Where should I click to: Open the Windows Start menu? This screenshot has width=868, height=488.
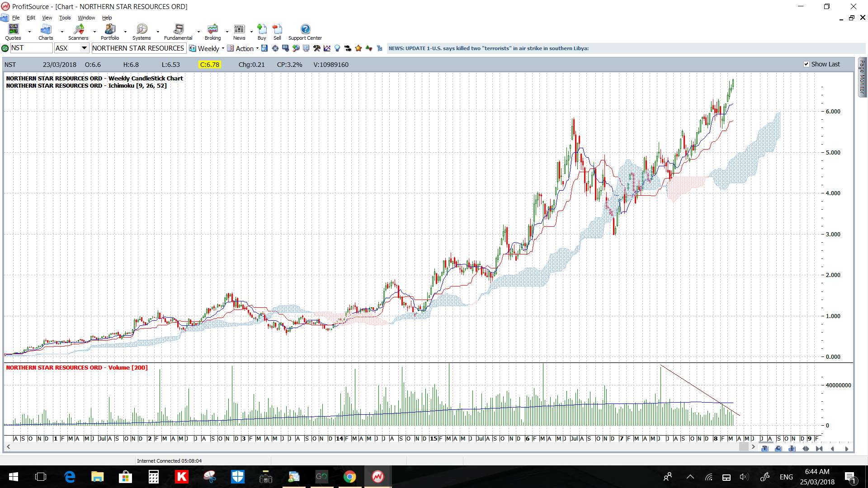point(13,477)
